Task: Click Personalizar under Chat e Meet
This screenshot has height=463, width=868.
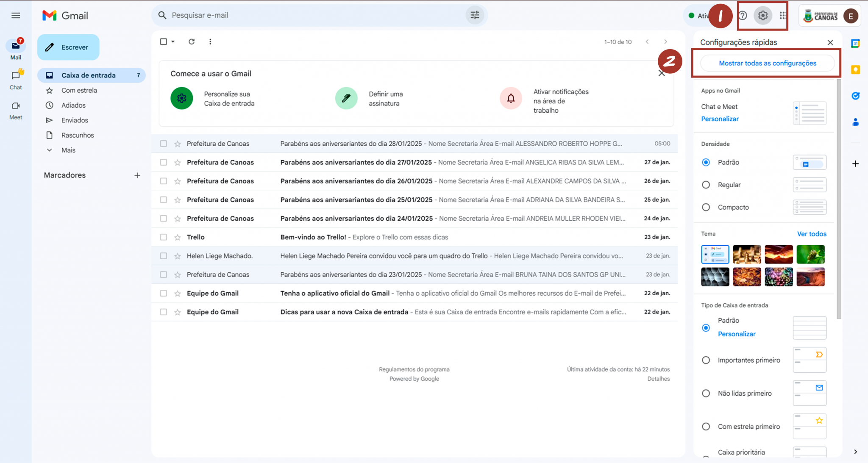Action: click(720, 119)
